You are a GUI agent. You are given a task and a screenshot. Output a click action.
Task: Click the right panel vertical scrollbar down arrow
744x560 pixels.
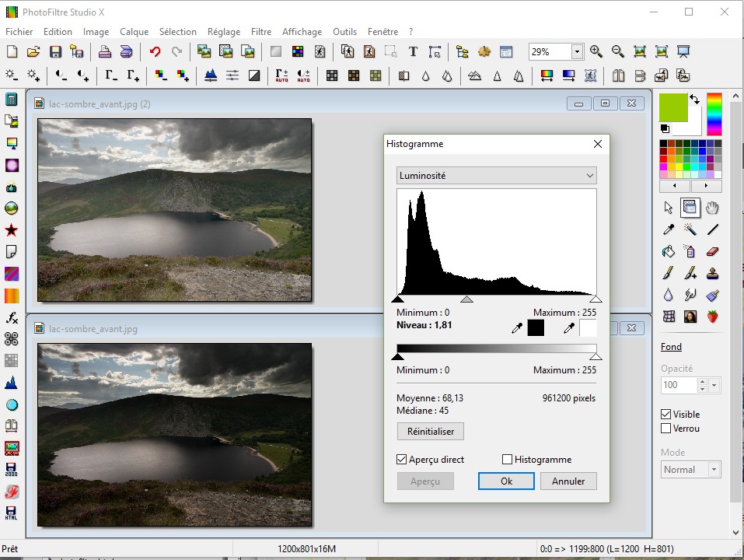pyautogui.click(x=736, y=533)
